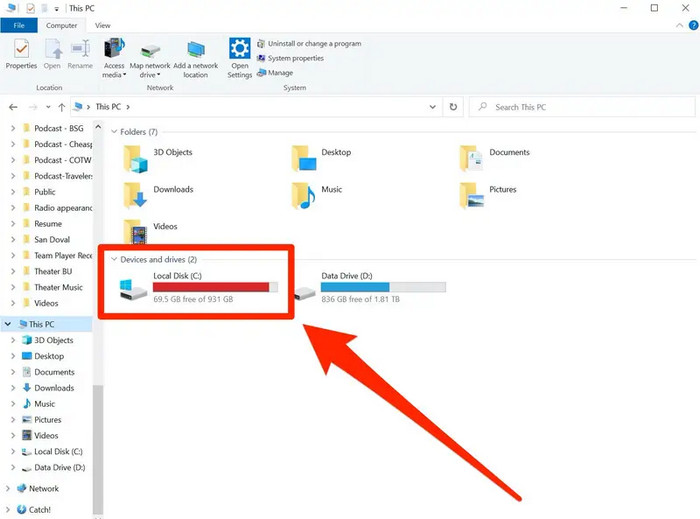Click This PC in address bar
This screenshot has height=519, width=700.
[108, 107]
